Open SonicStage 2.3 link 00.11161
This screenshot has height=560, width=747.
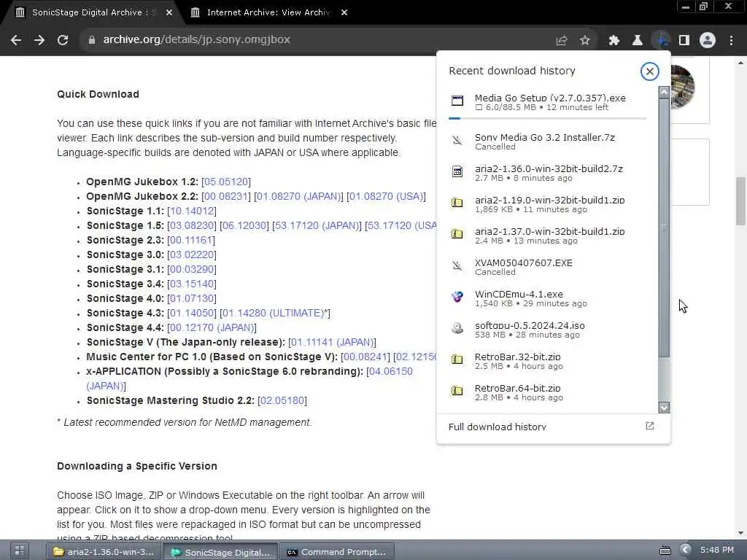tap(191, 241)
